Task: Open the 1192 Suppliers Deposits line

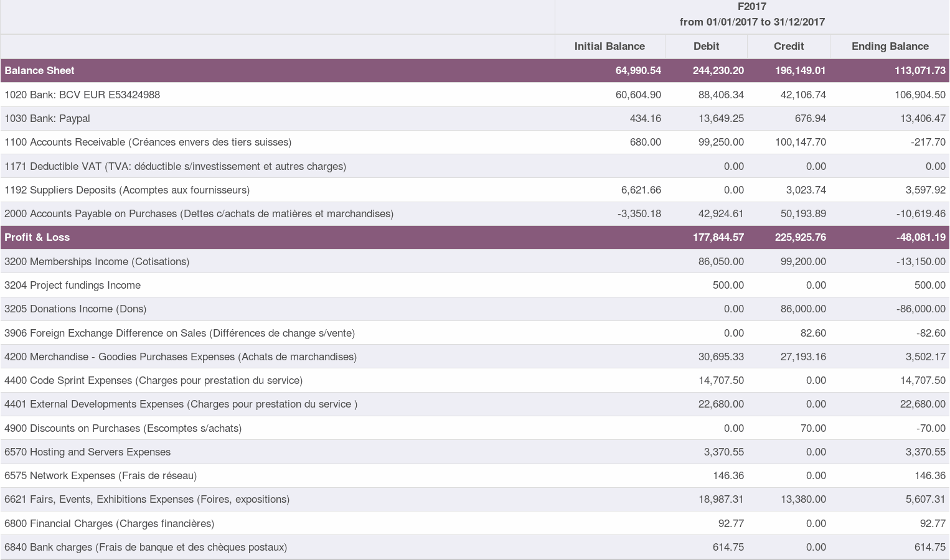Action: pos(128,190)
